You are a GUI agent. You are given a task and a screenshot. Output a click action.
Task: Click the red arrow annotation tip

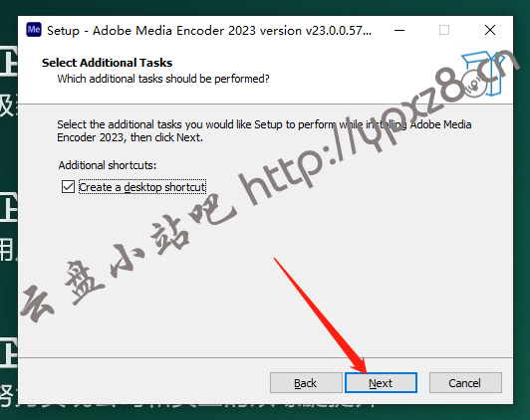365,371
